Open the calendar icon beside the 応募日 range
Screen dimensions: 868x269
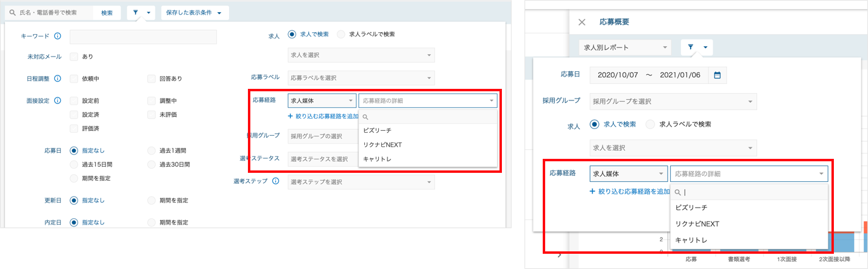point(717,75)
